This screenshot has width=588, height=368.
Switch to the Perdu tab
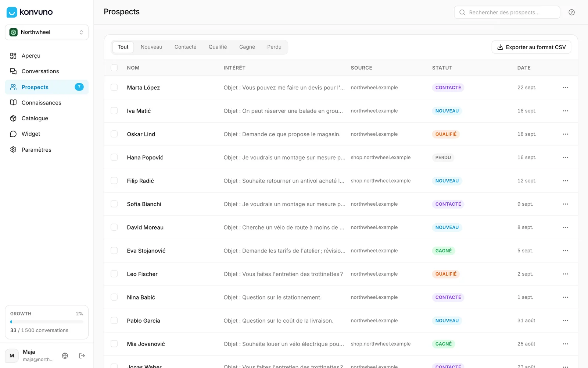click(274, 47)
